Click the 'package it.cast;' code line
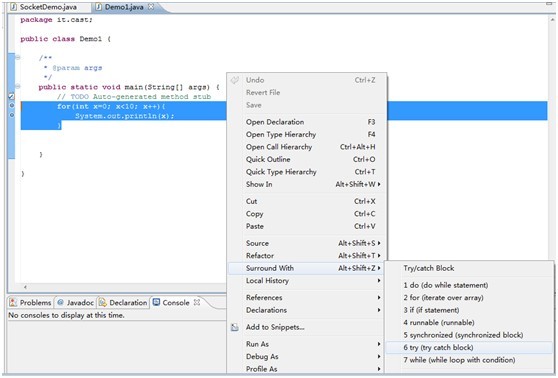The width and height of the screenshot is (558, 378). click(57, 20)
